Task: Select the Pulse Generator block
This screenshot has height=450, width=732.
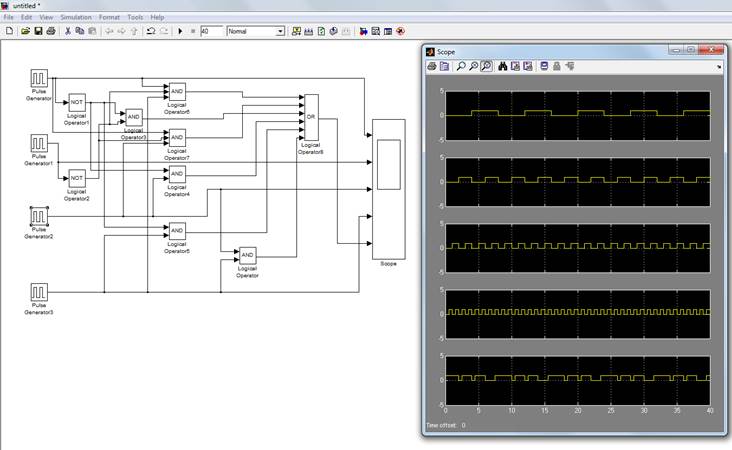Action: point(39,78)
